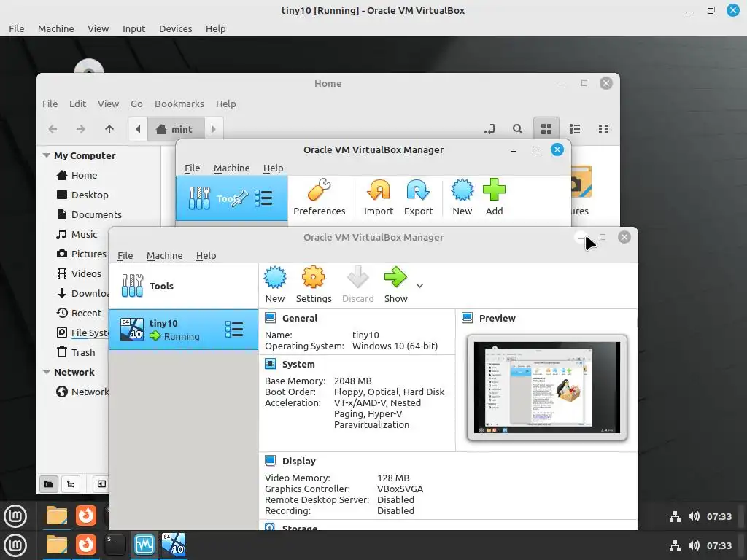
Task: Click volume icon in bottom system tray
Action: coord(694,545)
